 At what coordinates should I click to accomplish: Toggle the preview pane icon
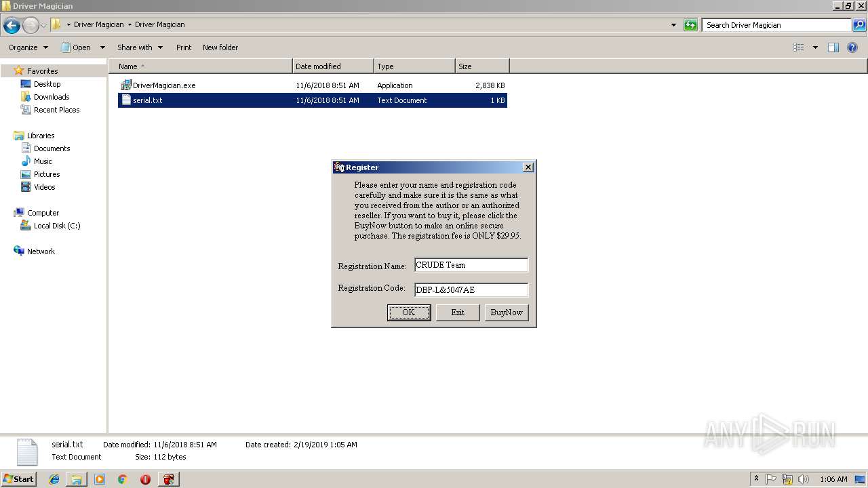(x=833, y=47)
